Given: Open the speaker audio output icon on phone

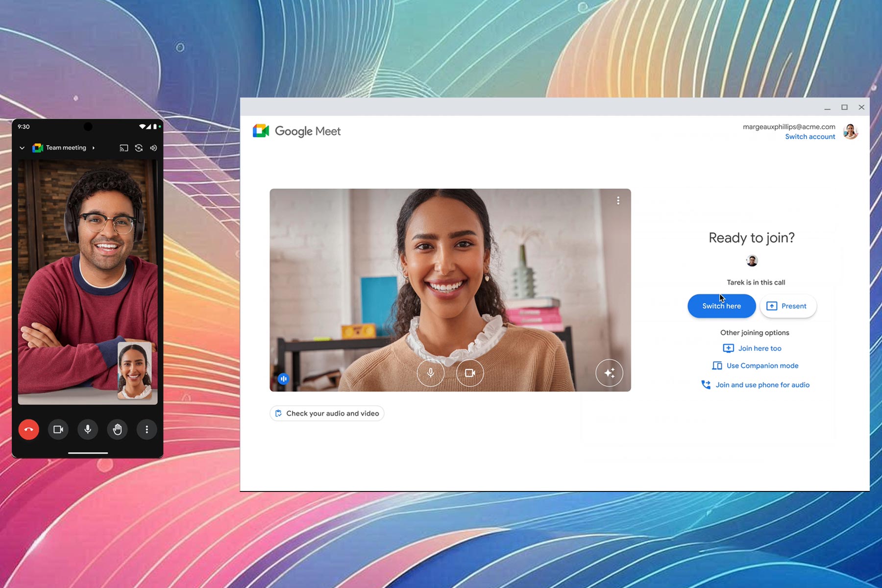Looking at the screenshot, I should click(x=154, y=148).
